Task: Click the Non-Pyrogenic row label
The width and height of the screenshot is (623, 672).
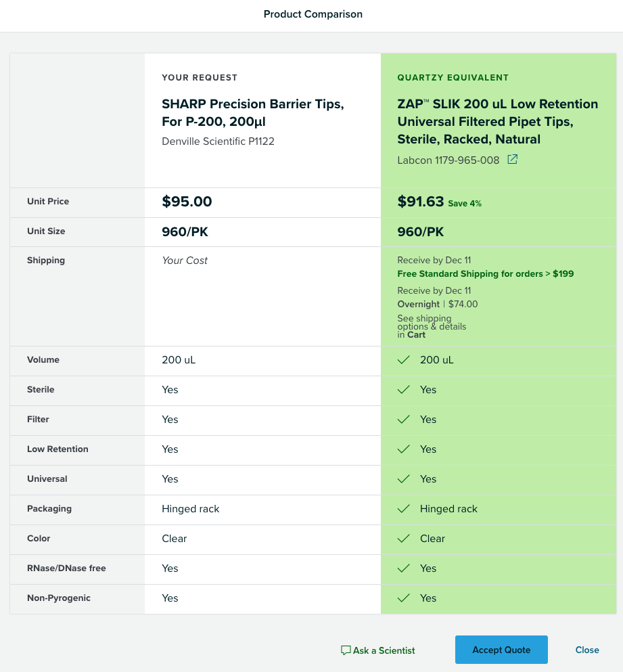Action: (x=59, y=598)
